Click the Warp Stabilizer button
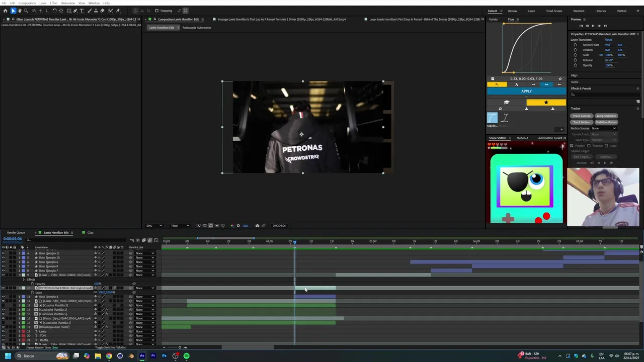 click(606, 116)
